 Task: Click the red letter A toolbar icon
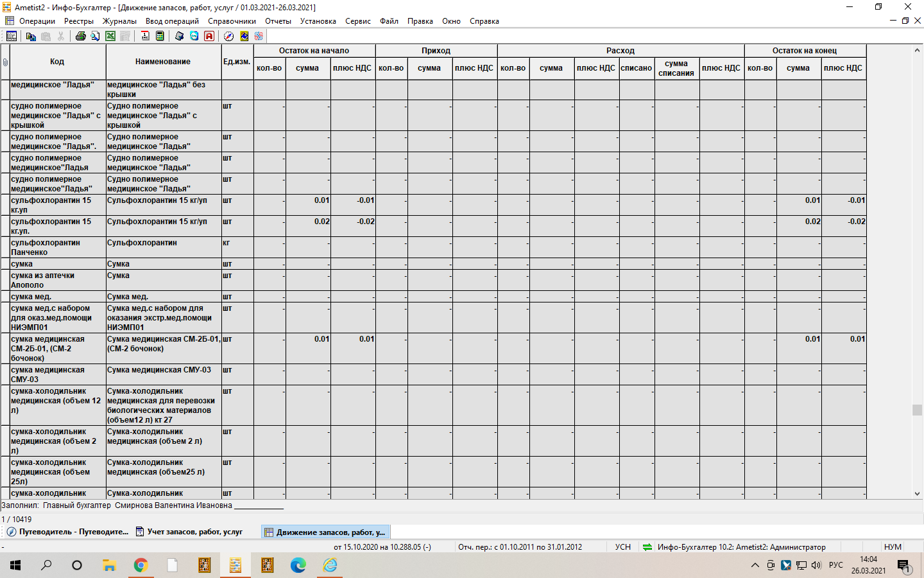[209, 37]
